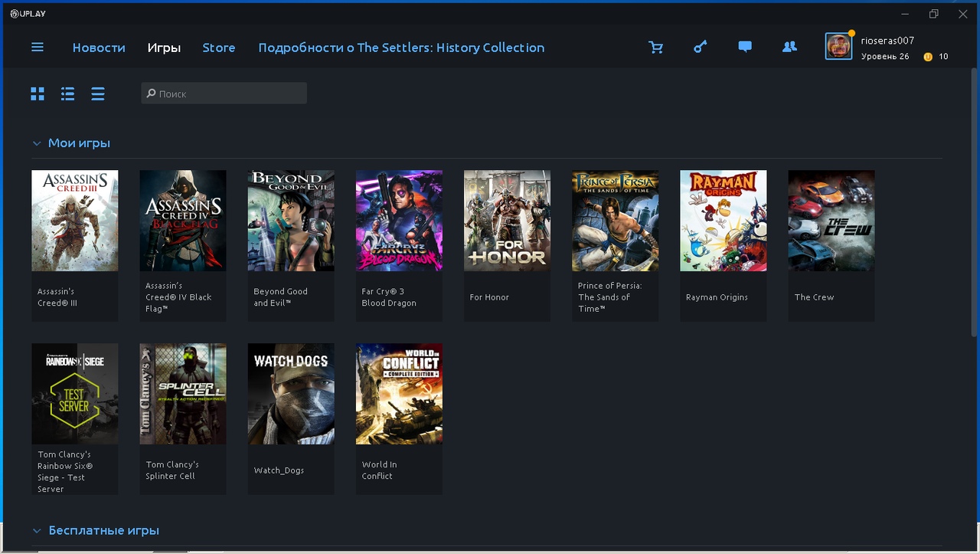The image size is (980, 554).
Task: Open the shopping cart icon
Action: click(x=656, y=48)
